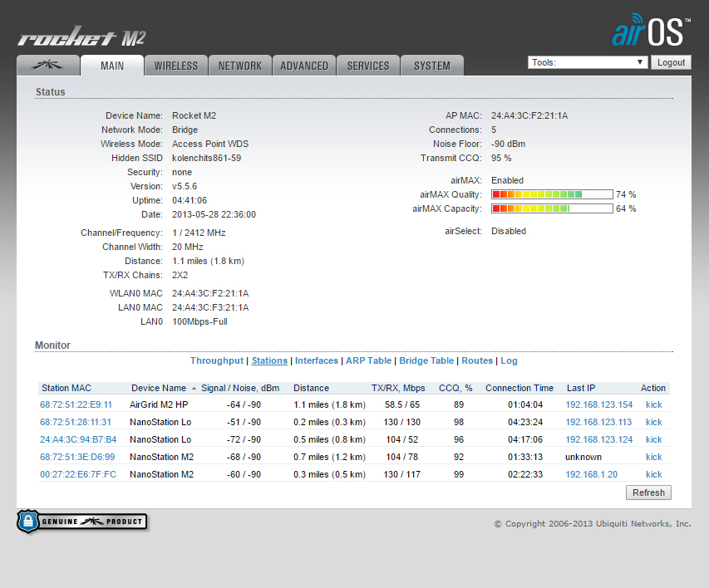Open station MAC 24:A4:3C:94:B7:B4
The width and height of the screenshot is (709, 588).
[78, 439]
